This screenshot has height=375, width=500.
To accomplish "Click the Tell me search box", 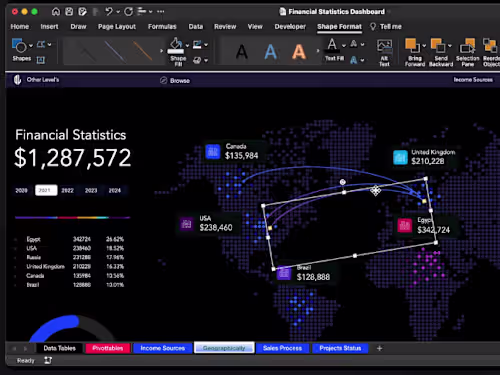I will (x=386, y=27).
